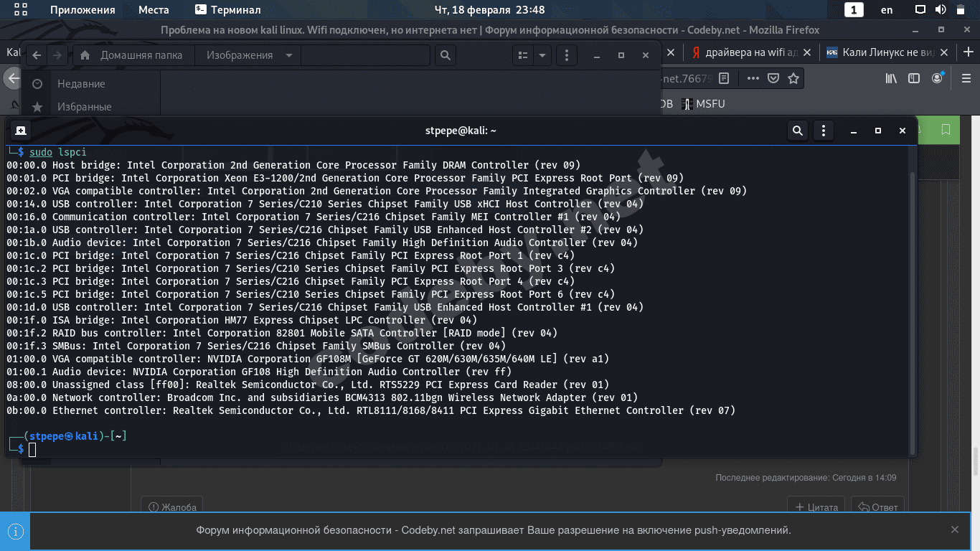The width and height of the screenshot is (980, 551).
Task: Toggle Firefox reader view icon
Action: click(x=725, y=78)
